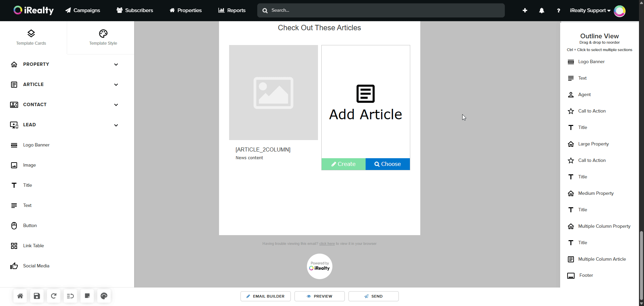
Task: Open the Subscribers menu
Action: [135, 10]
